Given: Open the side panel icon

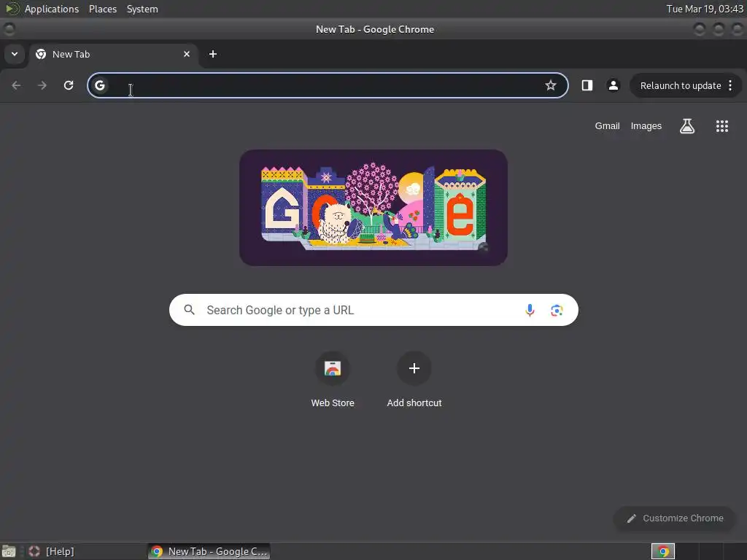Looking at the screenshot, I should pyautogui.click(x=587, y=85).
